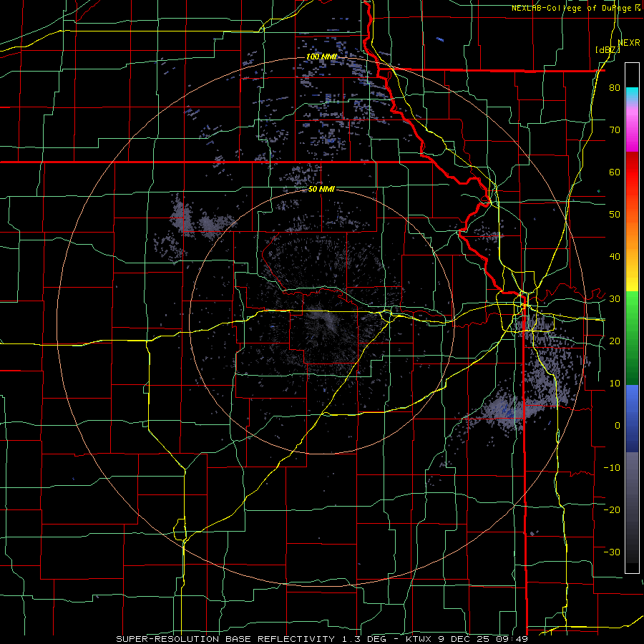Viewport: 644px width, 644px height.
Task: Click the 20 value on reflectivity scale
Action: click(x=615, y=341)
